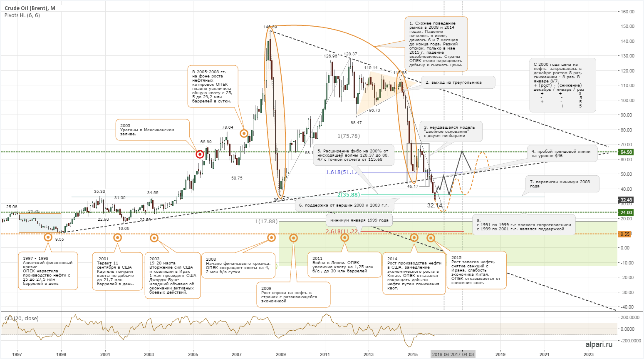Click the fibo label 1(75.78)
The image size is (644, 359).
(x=349, y=136)
